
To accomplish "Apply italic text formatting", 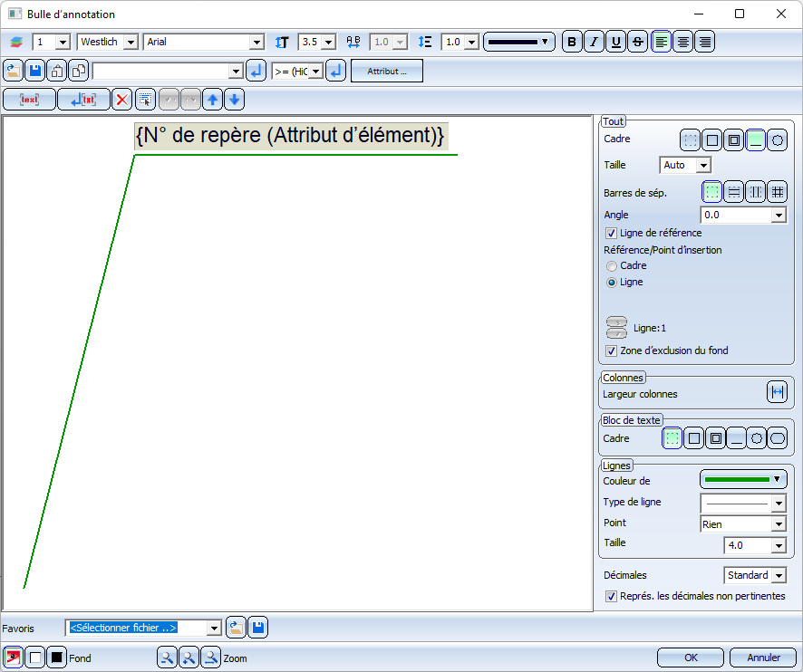I will 594,42.
